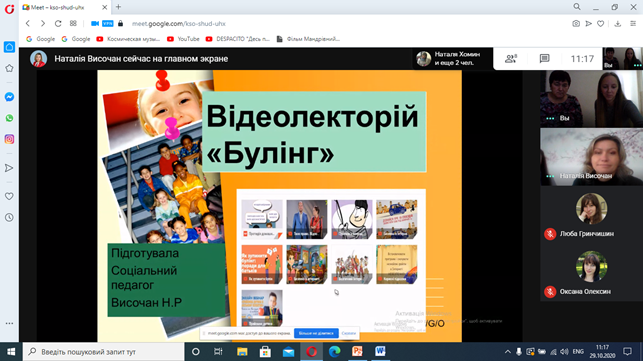Viewport: 643px width, 361px height.
Task: Go back with browser back arrow
Action: coord(28,23)
